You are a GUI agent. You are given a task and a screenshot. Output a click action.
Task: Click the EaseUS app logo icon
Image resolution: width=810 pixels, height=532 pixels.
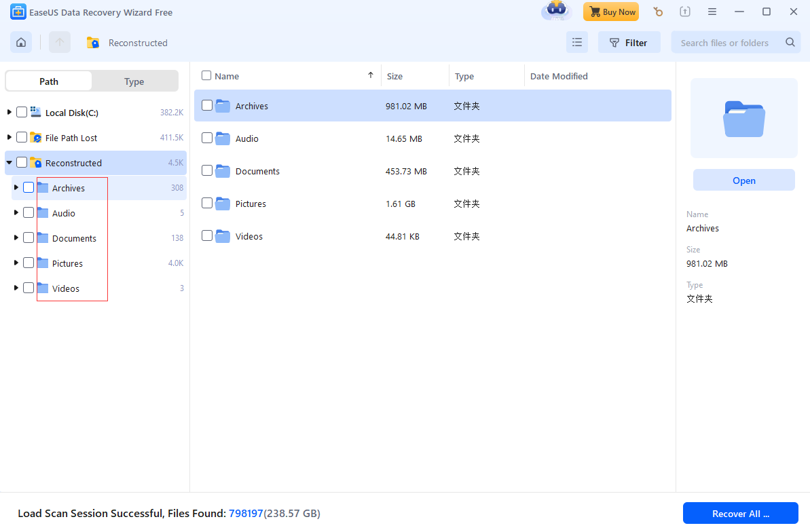tap(18, 12)
